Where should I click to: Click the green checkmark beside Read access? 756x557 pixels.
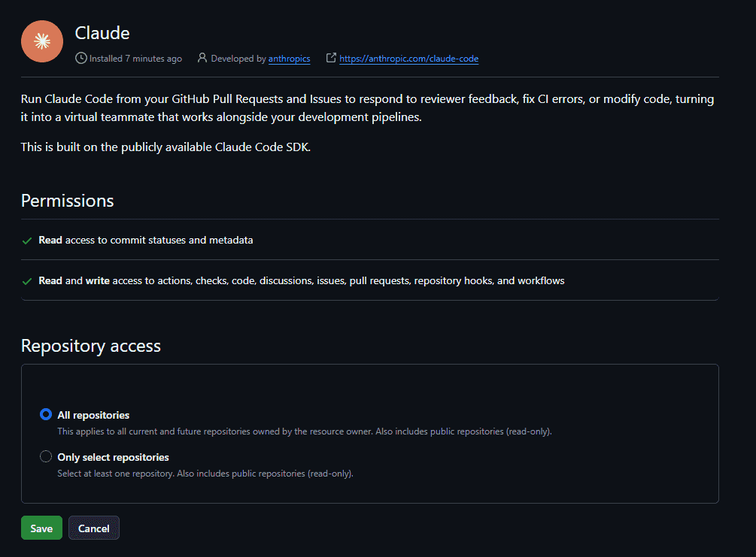coord(27,241)
